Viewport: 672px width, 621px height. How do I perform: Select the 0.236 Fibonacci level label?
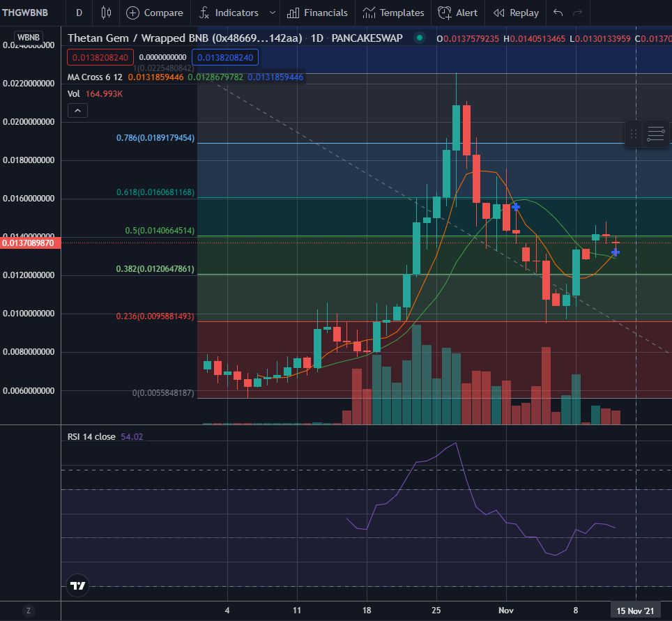(x=155, y=316)
